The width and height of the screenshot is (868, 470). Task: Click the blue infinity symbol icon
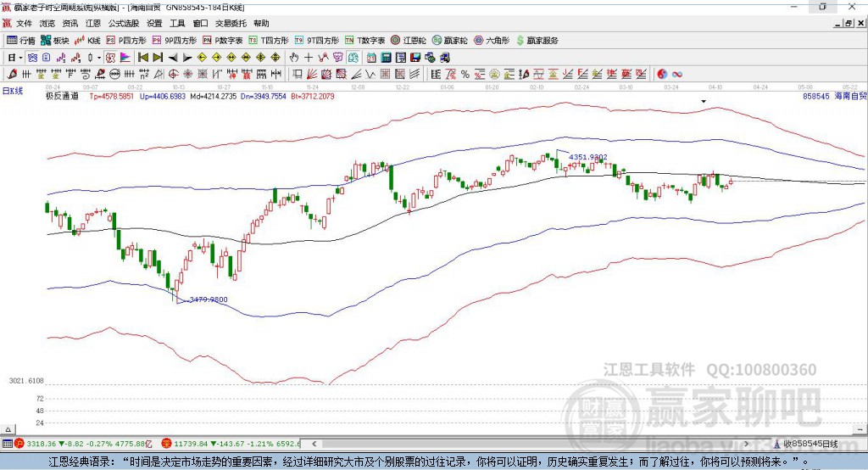tap(677, 75)
